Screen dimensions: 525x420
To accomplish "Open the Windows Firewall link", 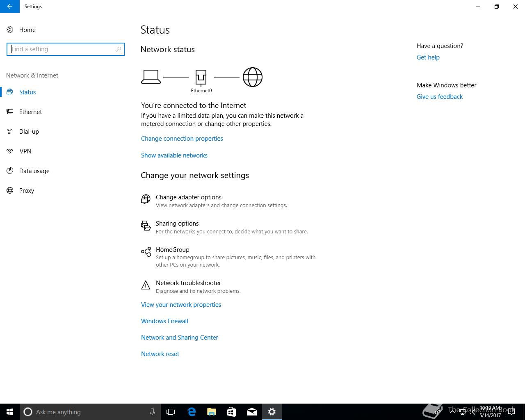I will pyautogui.click(x=164, y=321).
